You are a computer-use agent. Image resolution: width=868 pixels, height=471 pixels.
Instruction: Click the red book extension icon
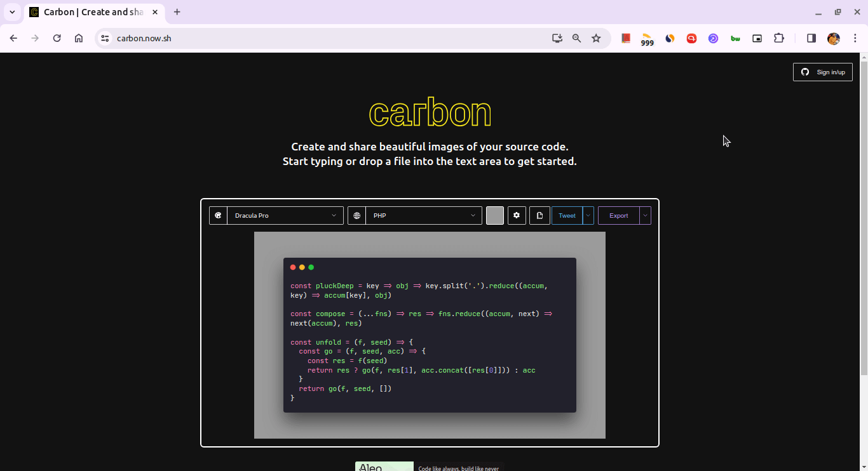click(626, 38)
